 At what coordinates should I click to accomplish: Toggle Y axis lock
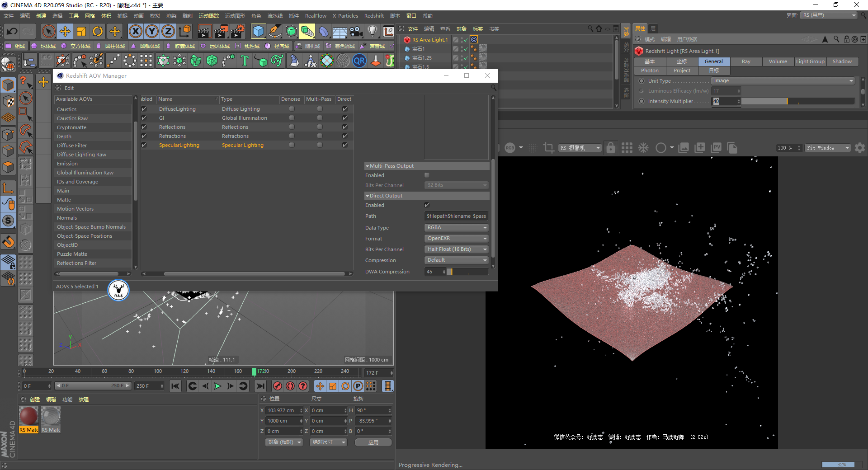(152, 31)
